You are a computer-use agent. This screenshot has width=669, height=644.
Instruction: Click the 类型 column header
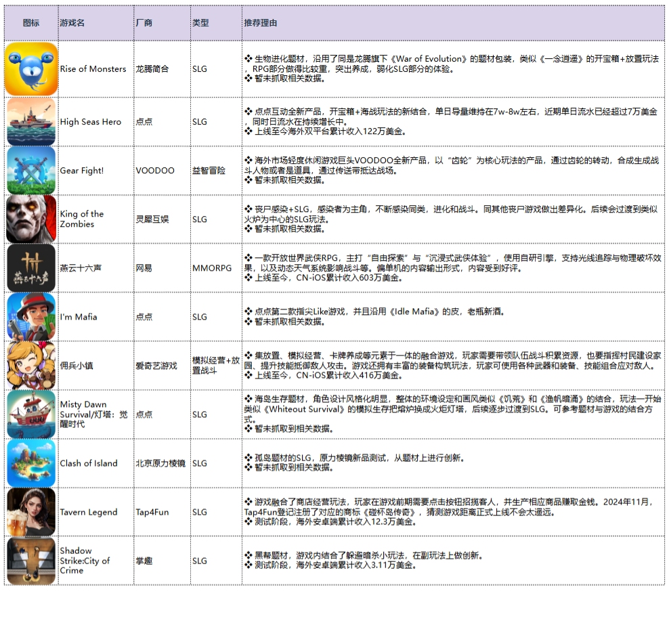(x=200, y=23)
